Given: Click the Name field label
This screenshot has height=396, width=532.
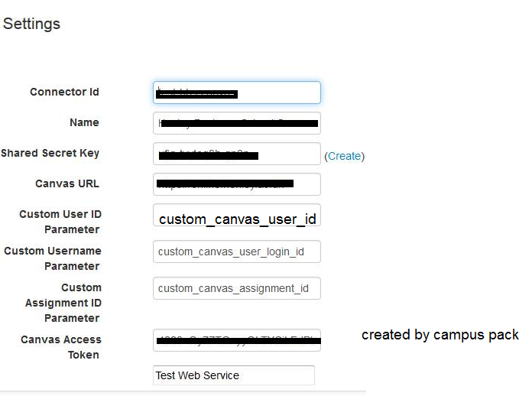Looking at the screenshot, I should [84, 123].
